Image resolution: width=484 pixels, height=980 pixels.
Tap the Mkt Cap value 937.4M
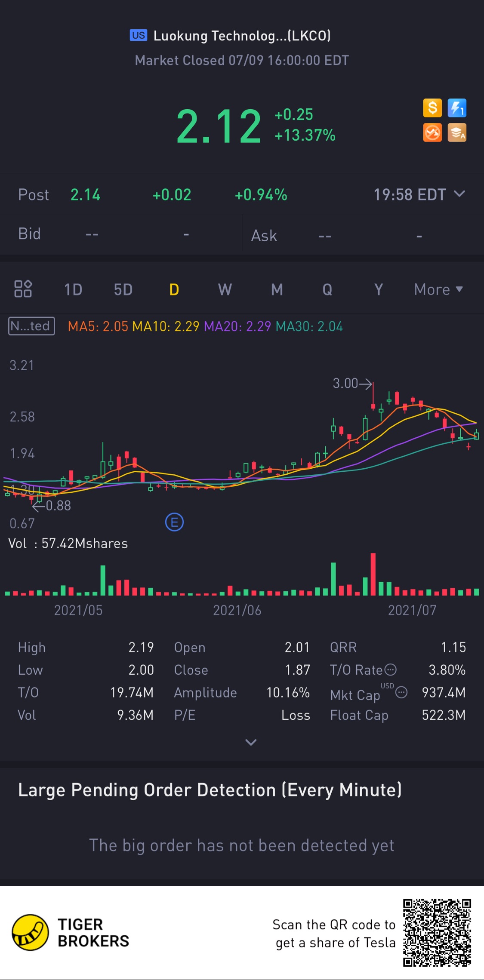pyautogui.click(x=444, y=692)
